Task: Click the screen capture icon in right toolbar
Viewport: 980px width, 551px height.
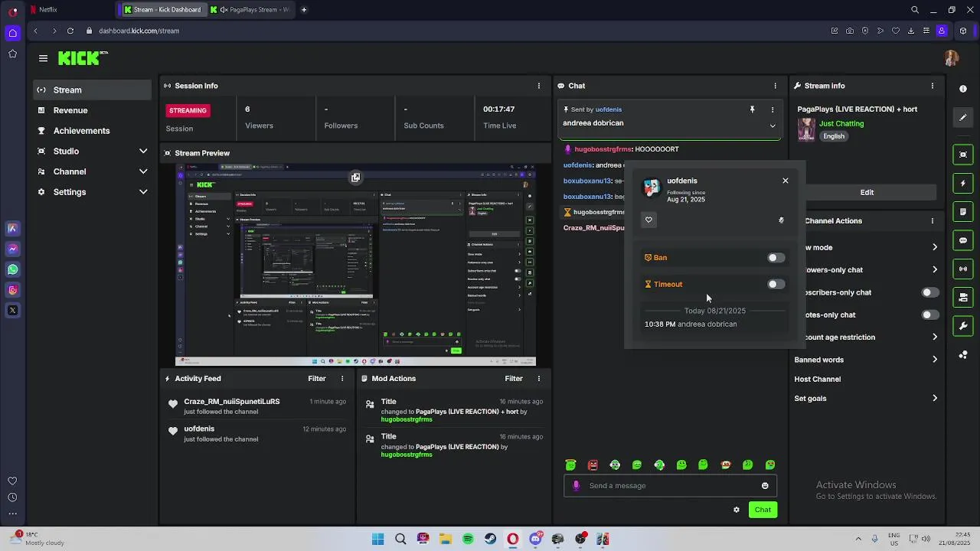Action: coord(963,155)
